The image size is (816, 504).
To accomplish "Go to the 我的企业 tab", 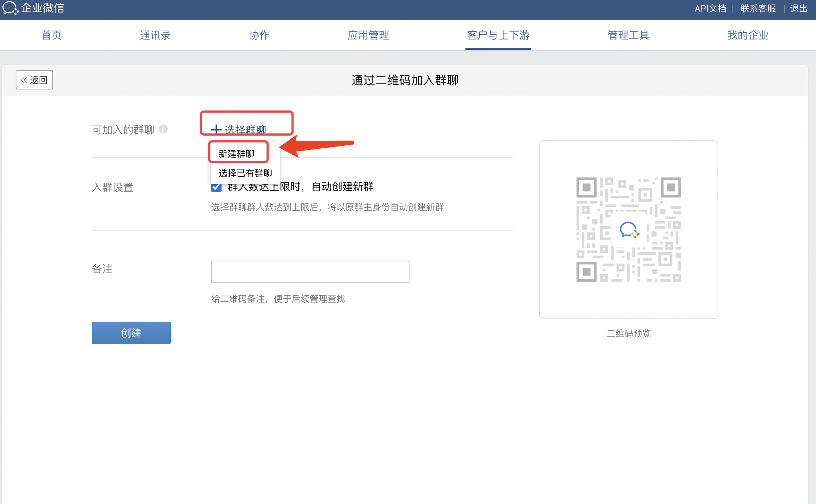I will click(x=747, y=35).
